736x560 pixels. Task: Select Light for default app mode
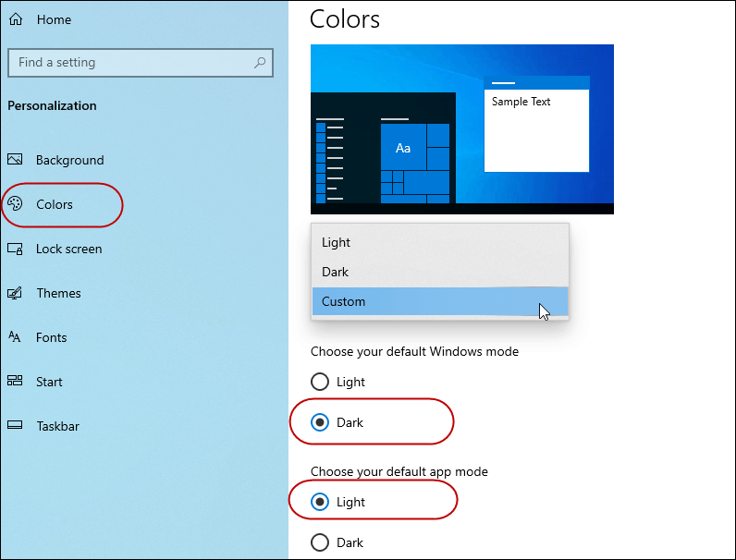coord(320,502)
